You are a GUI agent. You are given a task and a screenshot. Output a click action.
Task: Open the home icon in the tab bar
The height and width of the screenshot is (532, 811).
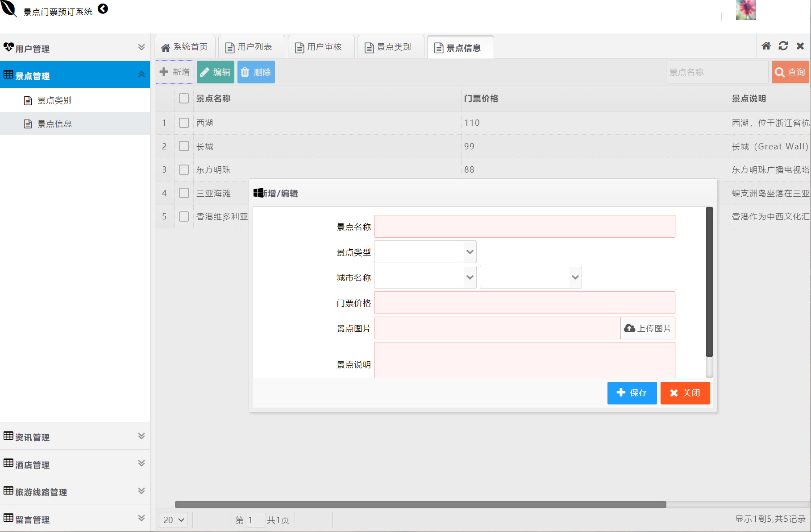click(766, 45)
